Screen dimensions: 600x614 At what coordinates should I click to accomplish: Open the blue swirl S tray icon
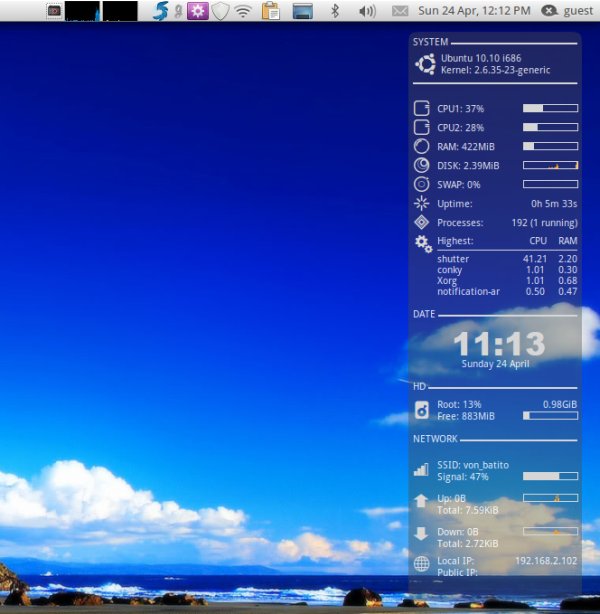coord(160,11)
